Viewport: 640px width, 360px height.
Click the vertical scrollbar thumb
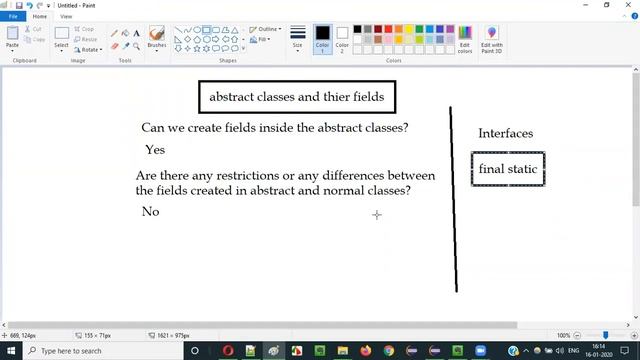pos(636,140)
